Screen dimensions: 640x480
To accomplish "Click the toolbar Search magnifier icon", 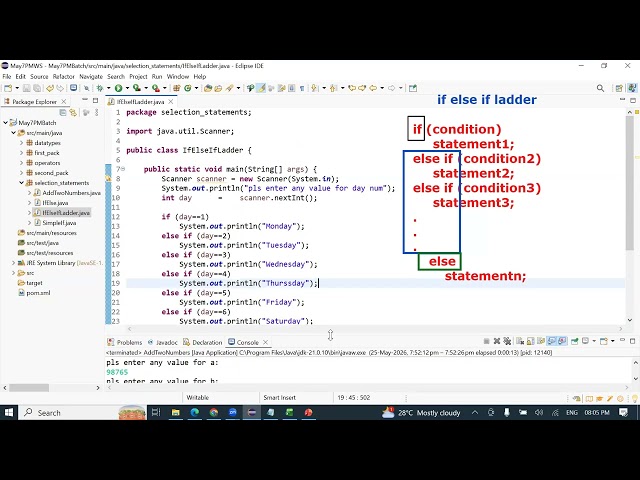I will click(x=600, y=88).
